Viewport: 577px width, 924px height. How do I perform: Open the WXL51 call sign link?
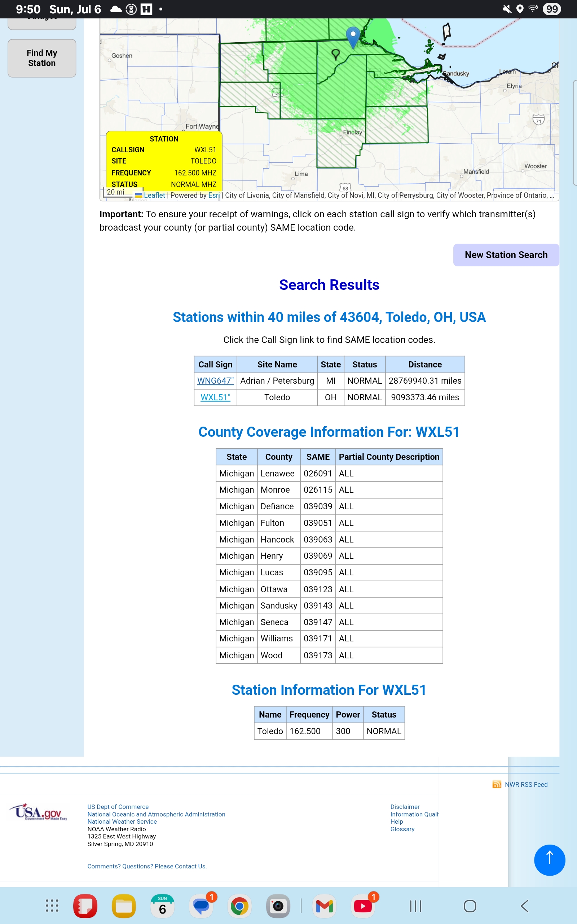[x=215, y=397]
